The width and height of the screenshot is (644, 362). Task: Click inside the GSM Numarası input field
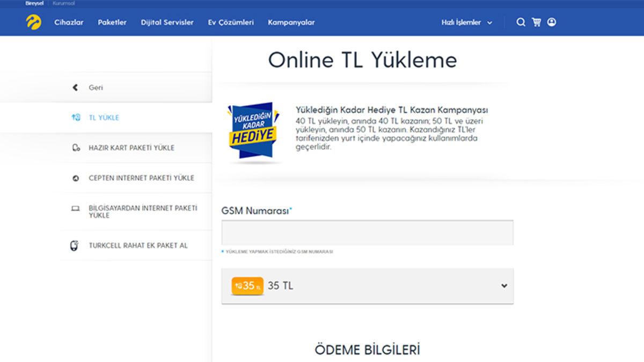click(368, 232)
